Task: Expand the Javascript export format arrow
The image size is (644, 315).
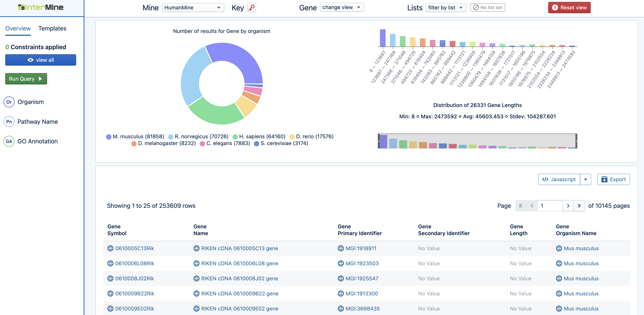Action: pyautogui.click(x=586, y=179)
